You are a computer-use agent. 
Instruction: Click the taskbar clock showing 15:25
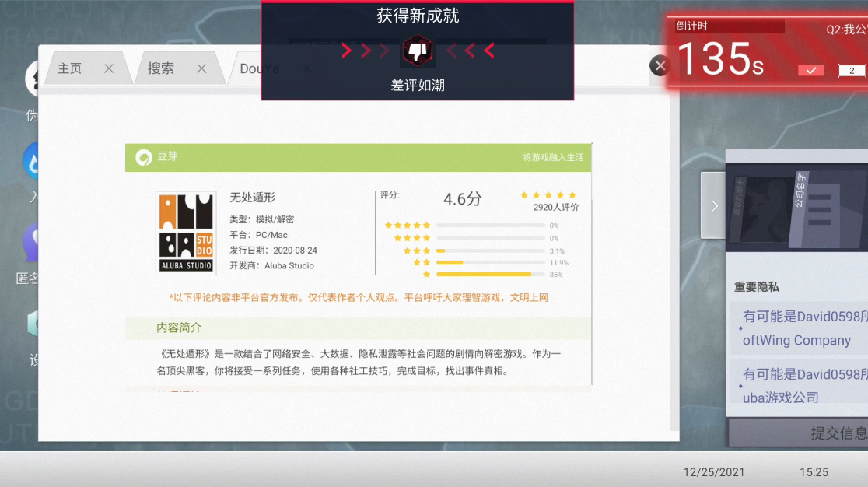pyautogui.click(x=814, y=472)
